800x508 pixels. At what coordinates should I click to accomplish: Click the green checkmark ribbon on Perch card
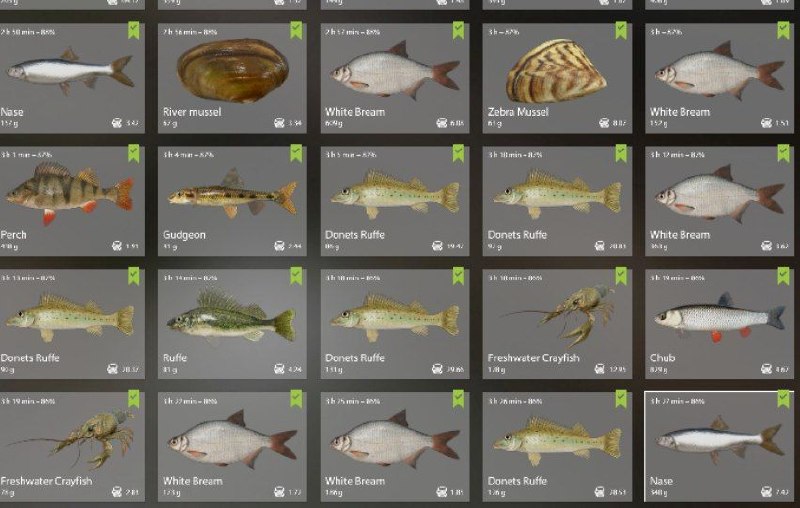134,154
